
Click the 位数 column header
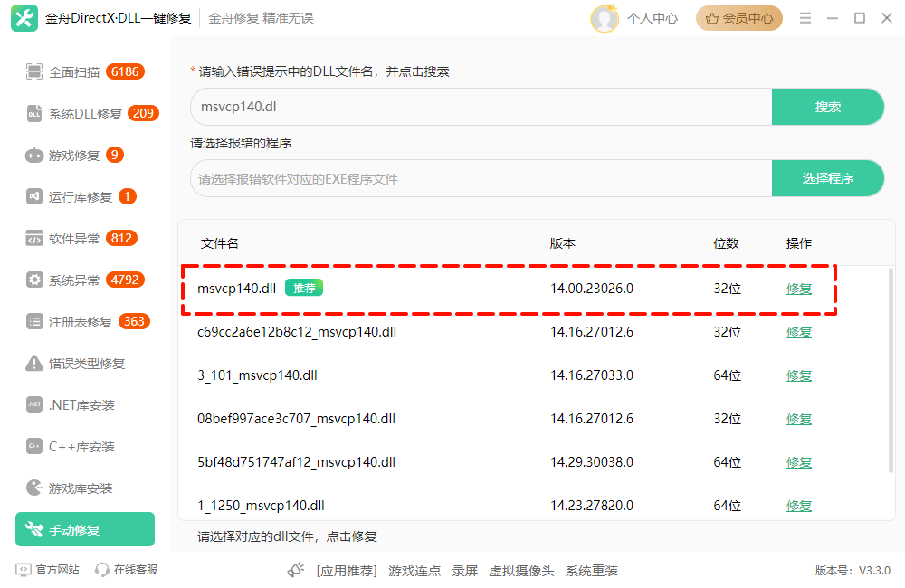tap(726, 243)
